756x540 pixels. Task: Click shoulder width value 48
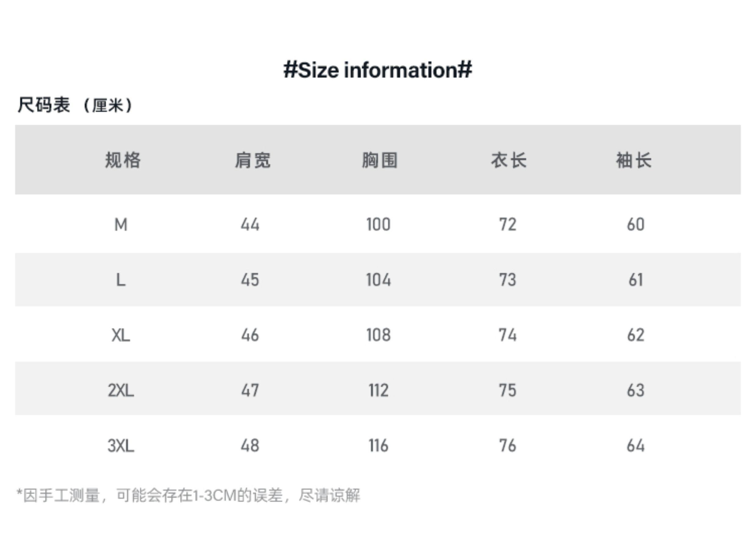tap(250, 445)
